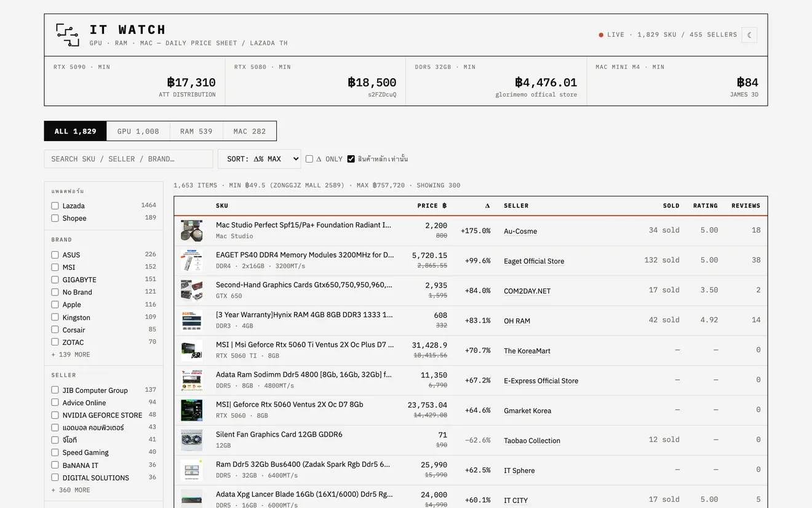The width and height of the screenshot is (812, 508).
Task: Open the OH RAM seller link
Action: pyautogui.click(x=517, y=321)
